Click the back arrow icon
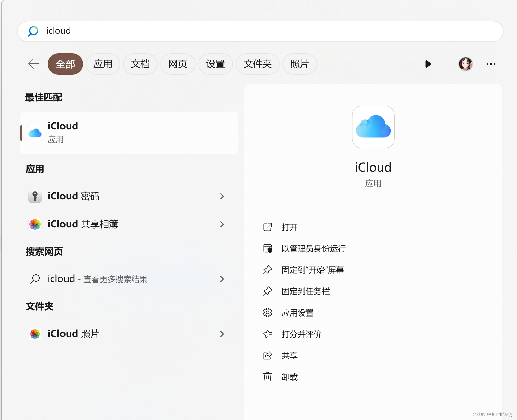The height and width of the screenshot is (420, 517). click(34, 64)
